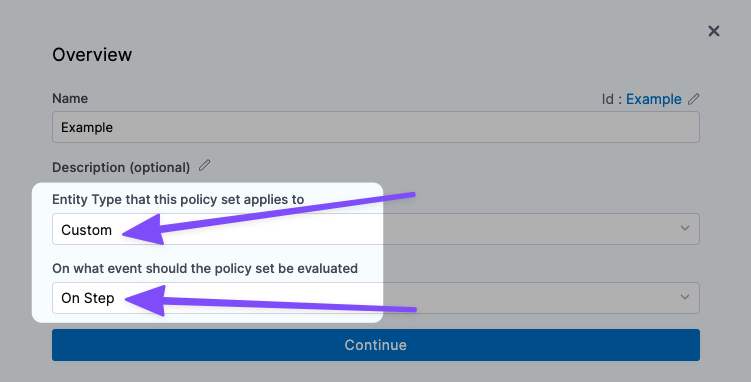Click into the Name input field
The height and width of the screenshot is (382, 751).
tap(376, 127)
